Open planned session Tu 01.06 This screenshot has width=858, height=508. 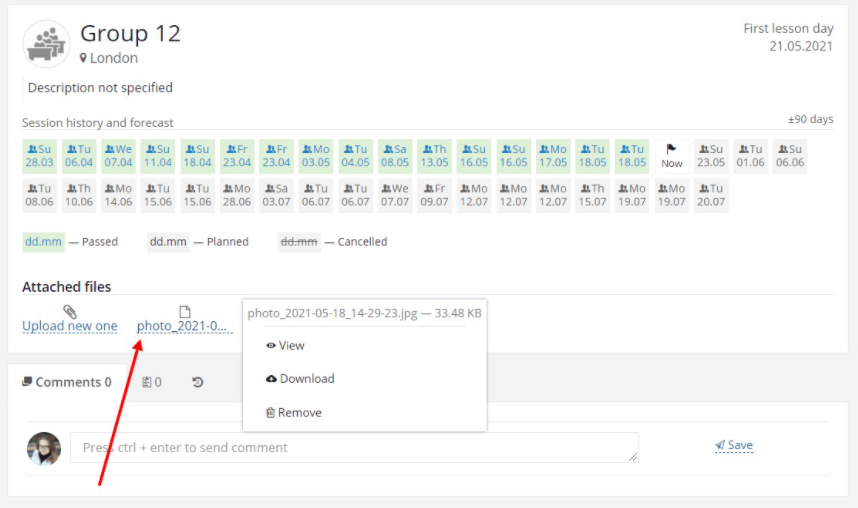click(750, 156)
